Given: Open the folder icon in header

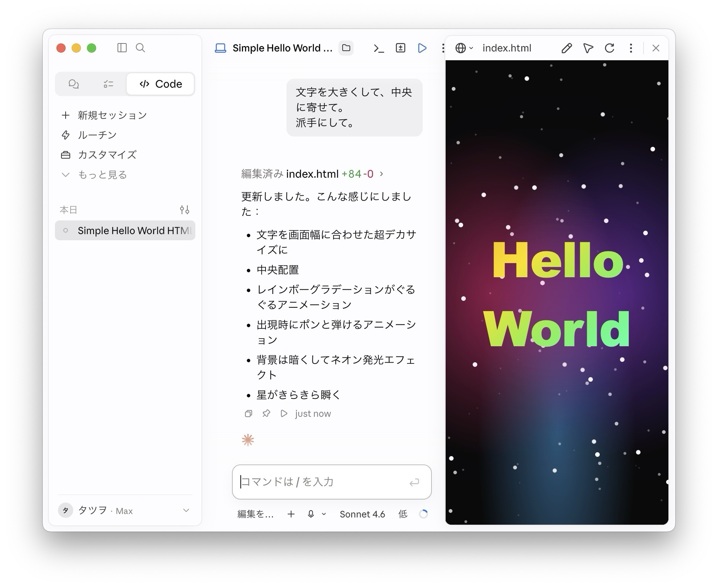Looking at the screenshot, I should [x=346, y=48].
